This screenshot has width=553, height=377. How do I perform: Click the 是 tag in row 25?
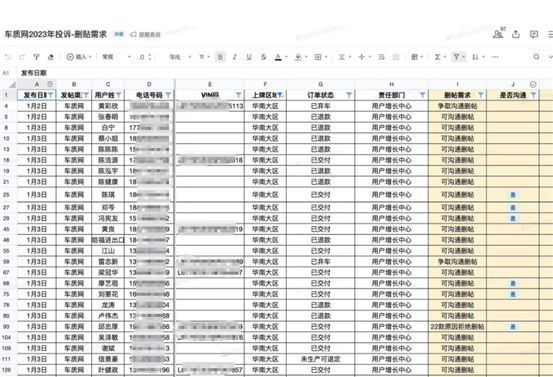(x=513, y=195)
